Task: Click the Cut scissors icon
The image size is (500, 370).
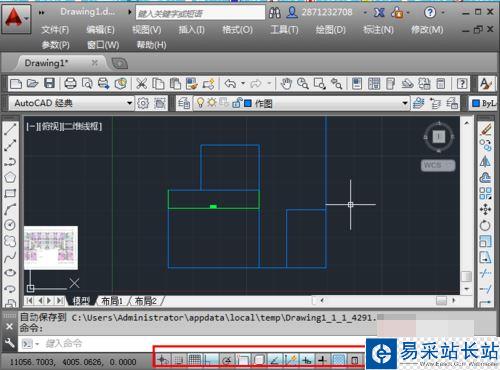Action: coord(142,84)
